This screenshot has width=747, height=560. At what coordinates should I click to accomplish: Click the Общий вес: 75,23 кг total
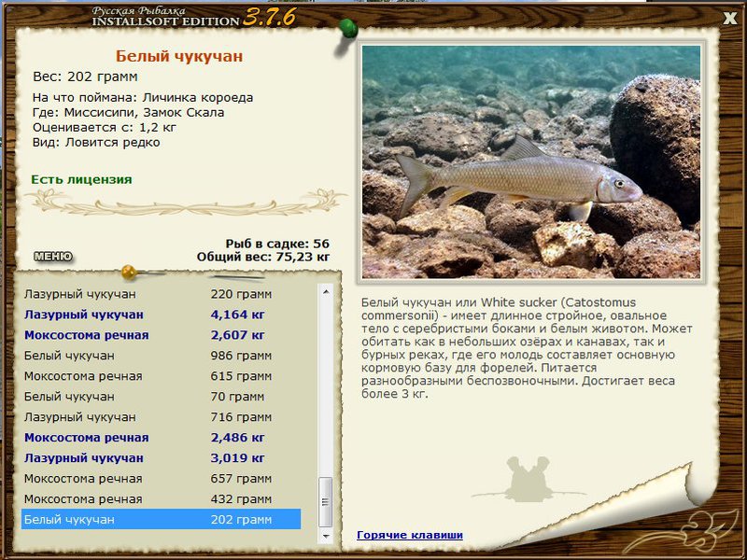(263, 258)
